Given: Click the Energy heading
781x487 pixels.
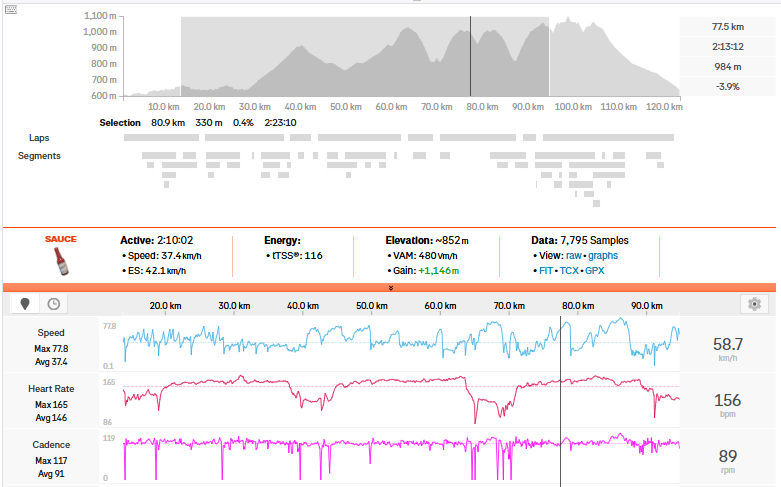Looking at the screenshot, I should 282,241.
